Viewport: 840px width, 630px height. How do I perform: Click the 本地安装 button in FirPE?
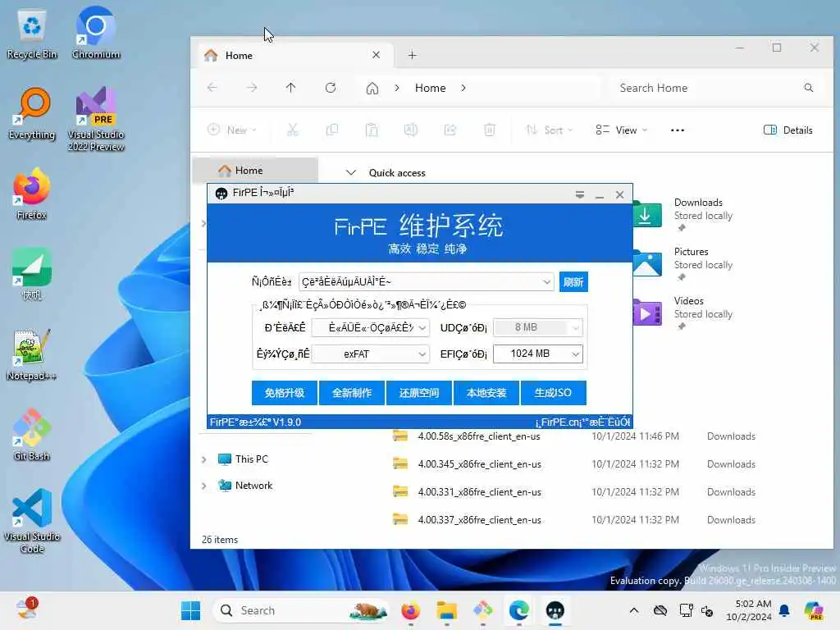(x=486, y=393)
